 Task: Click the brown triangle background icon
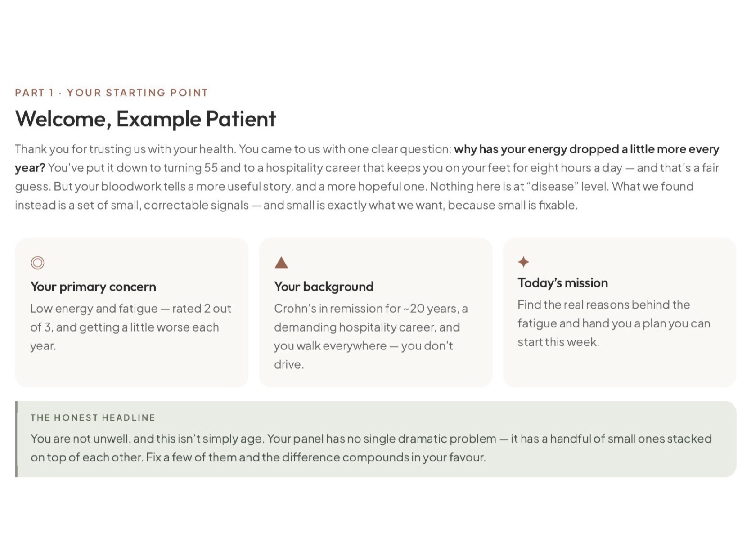(281, 262)
